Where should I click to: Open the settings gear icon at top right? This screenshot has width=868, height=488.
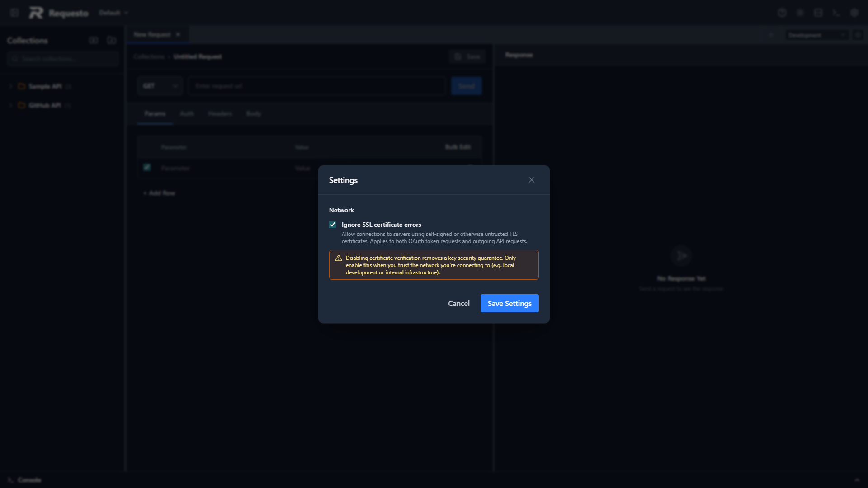854,13
